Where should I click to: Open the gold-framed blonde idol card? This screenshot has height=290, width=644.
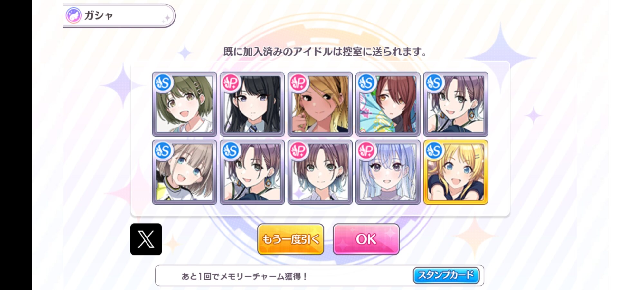(456, 172)
